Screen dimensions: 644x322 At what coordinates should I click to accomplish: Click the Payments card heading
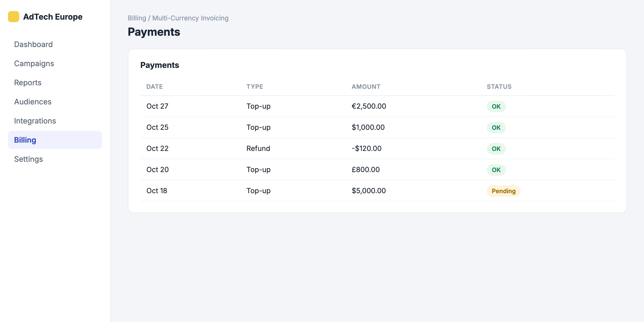pyautogui.click(x=159, y=65)
